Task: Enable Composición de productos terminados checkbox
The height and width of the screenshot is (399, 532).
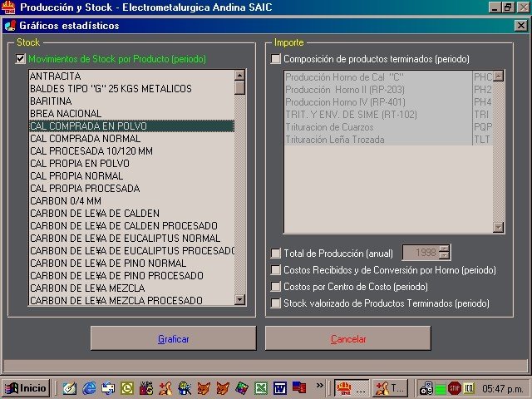Action: (276, 59)
